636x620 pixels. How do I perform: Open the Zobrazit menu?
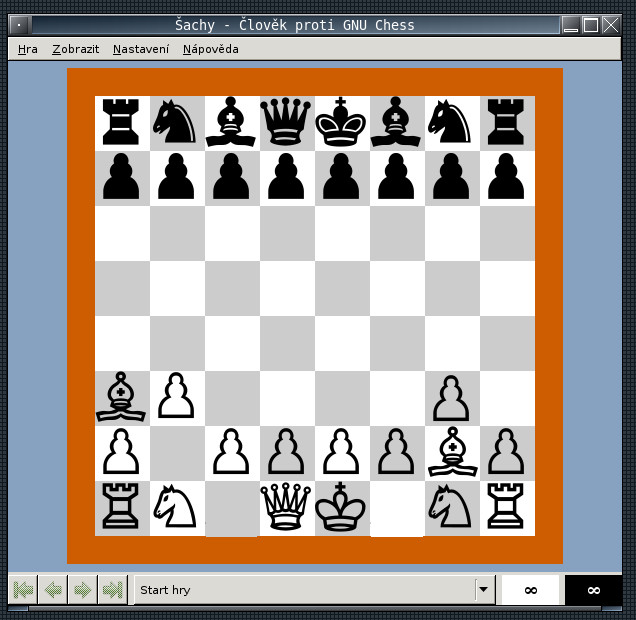75,49
